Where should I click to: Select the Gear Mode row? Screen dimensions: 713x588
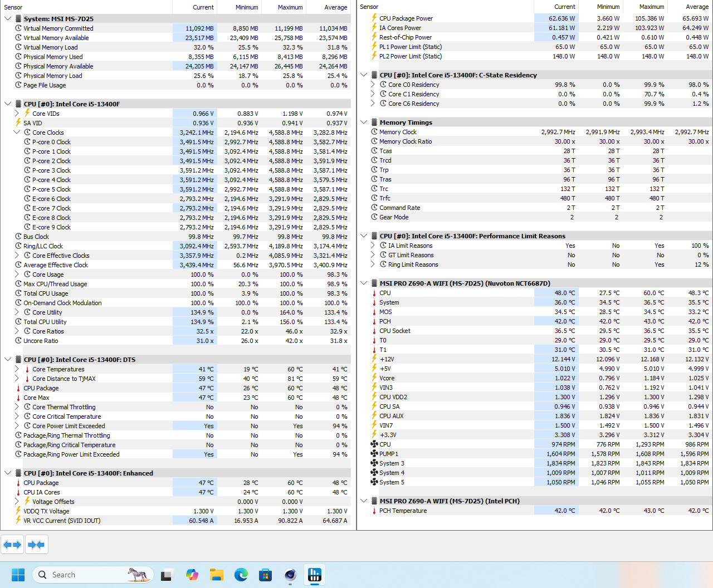click(x=534, y=217)
